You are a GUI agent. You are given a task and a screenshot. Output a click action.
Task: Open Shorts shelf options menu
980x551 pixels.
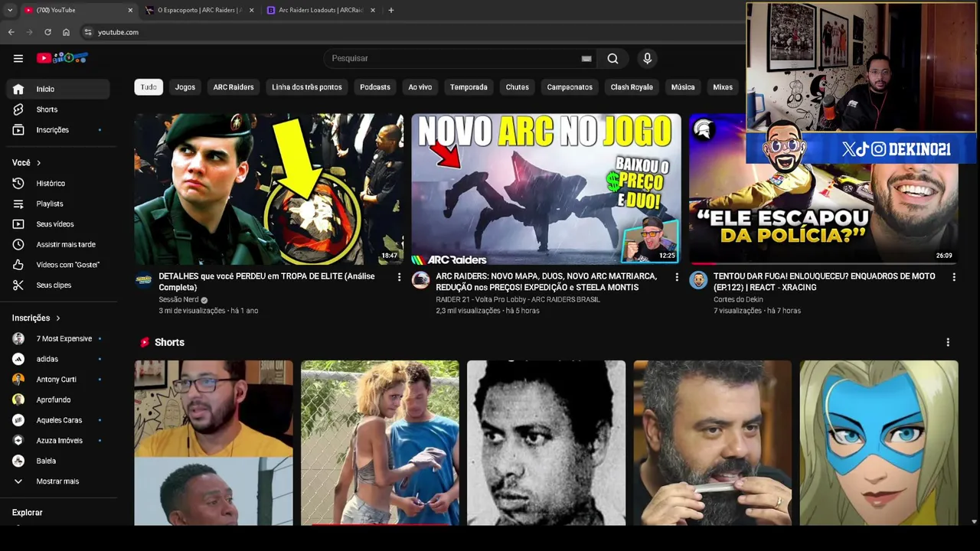(x=948, y=342)
